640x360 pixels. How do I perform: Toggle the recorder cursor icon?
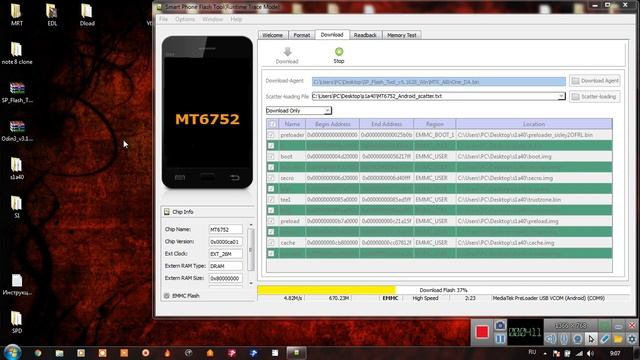591,339
